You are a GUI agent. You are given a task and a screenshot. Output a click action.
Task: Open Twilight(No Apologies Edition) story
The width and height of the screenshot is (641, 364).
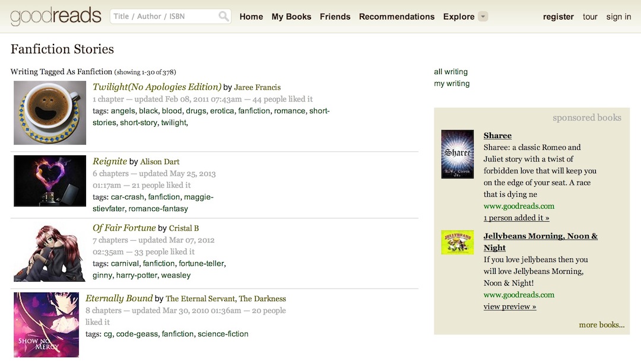click(x=157, y=87)
